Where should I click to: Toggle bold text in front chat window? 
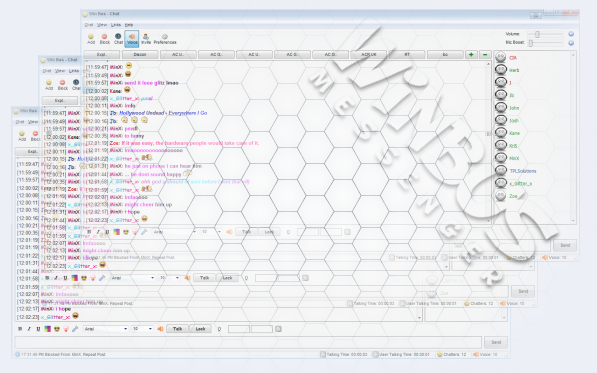[x=20, y=329]
